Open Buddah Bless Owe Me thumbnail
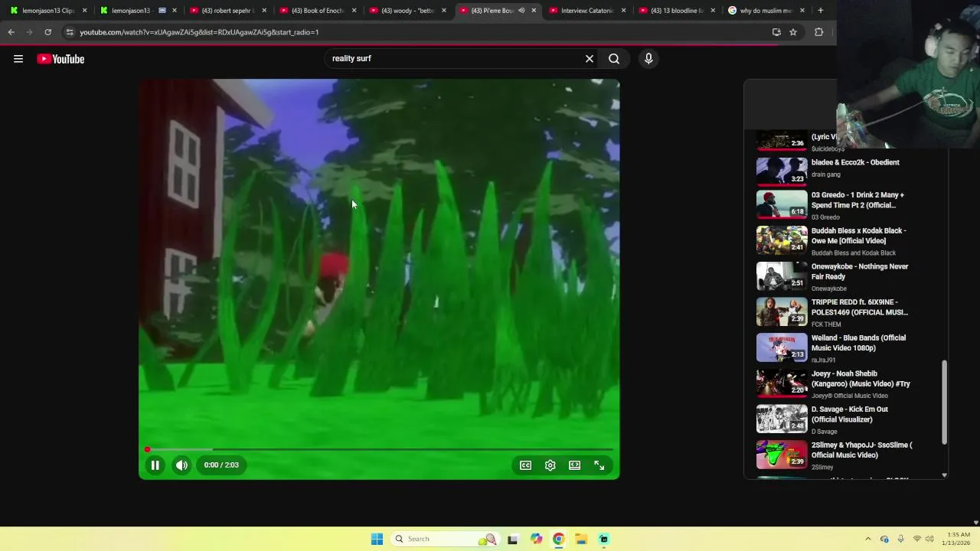The height and width of the screenshot is (551, 980). pos(782,240)
